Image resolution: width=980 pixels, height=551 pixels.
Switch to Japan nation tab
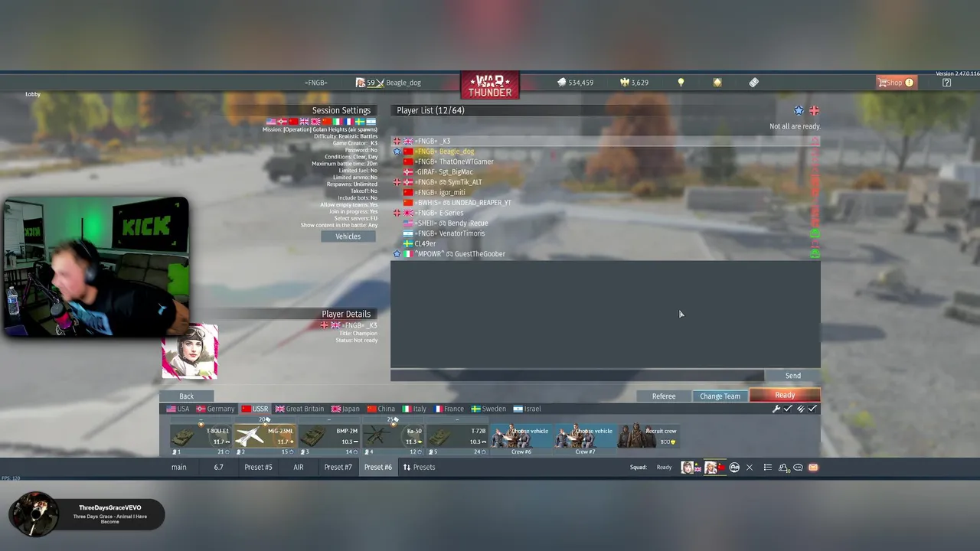click(x=345, y=409)
